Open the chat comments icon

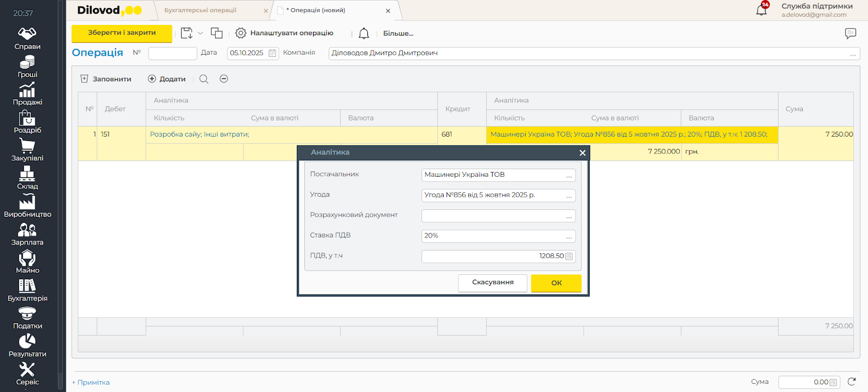(x=850, y=34)
